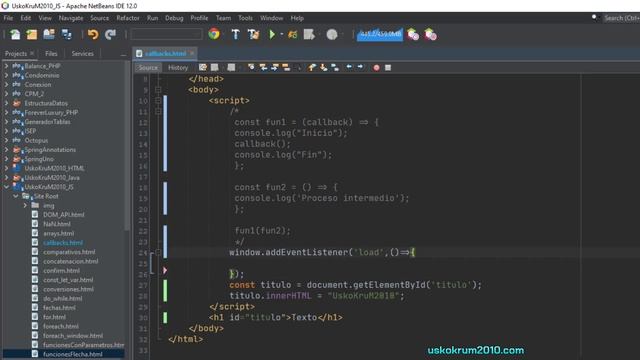
Task: Switch to History view
Action: [x=178, y=67]
